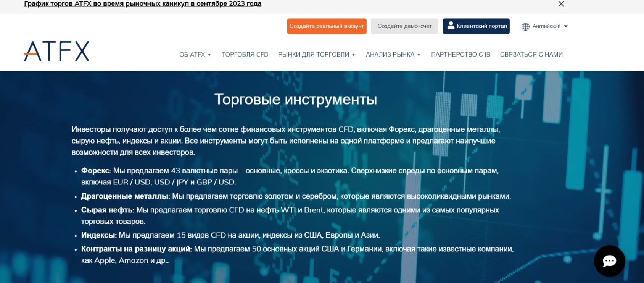Viewport: 644px width, 283px height.
Task: Open СВЯЗАТЬСЯ С НАМИ menu item
Action: pyautogui.click(x=531, y=55)
